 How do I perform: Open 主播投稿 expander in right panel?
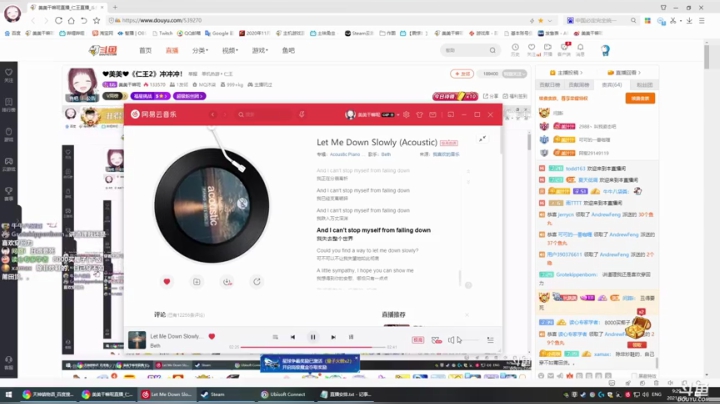[x=566, y=73]
